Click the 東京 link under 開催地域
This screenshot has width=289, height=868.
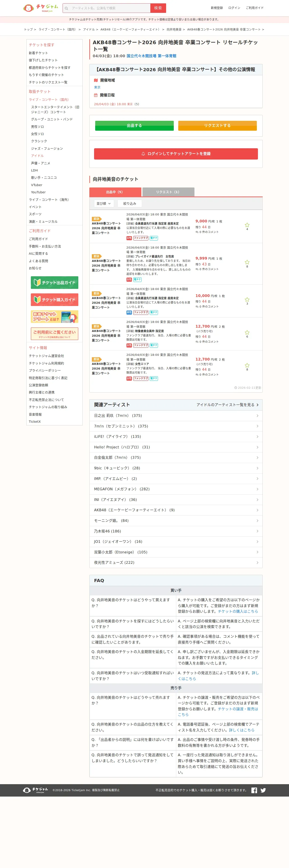pos(97,87)
